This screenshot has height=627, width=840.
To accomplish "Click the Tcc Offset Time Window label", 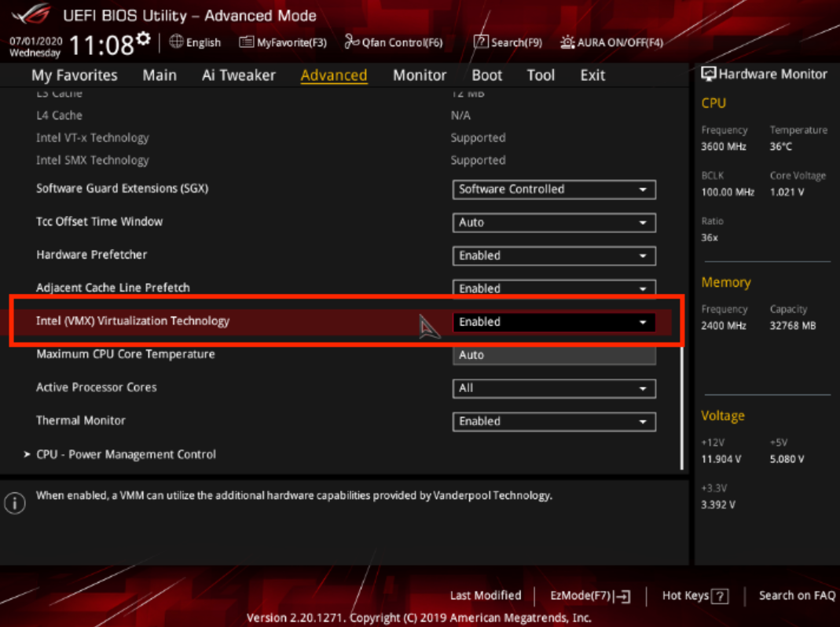I will click(99, 222).
